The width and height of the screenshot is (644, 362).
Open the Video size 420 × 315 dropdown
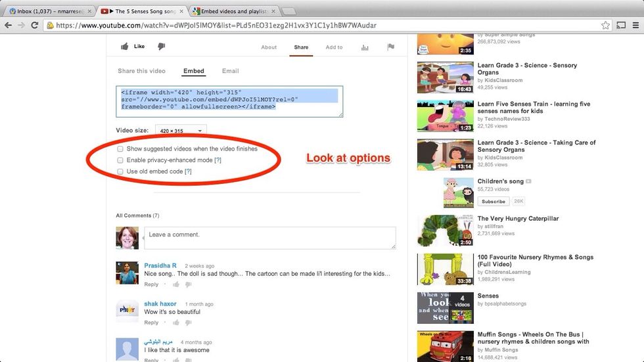coord(181,131)
